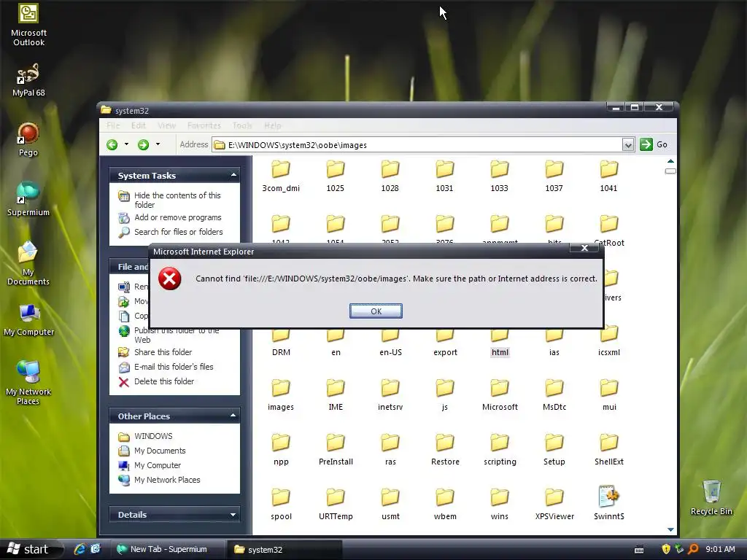Select the wbem folder

(445, 505)
